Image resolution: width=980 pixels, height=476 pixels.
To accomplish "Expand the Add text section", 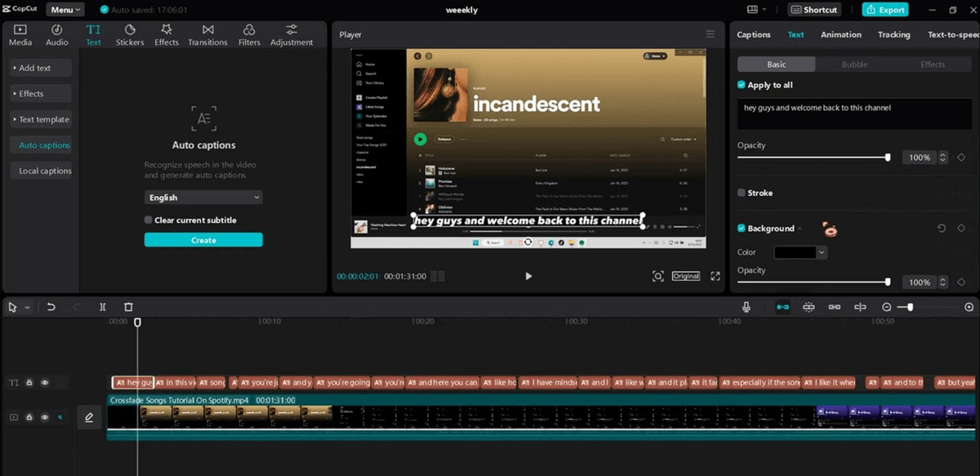I will [42, 68].
